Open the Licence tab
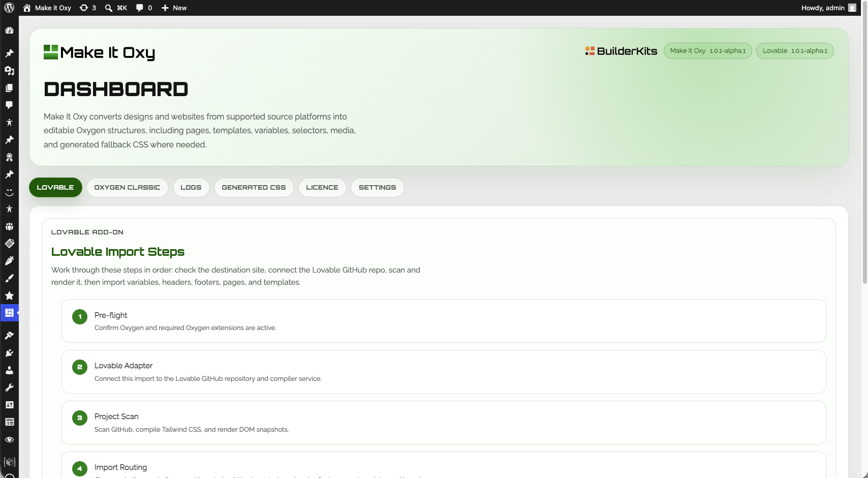The width and height of the screenshot is (868, 478). pyautogui.click(x=322, y=187)
